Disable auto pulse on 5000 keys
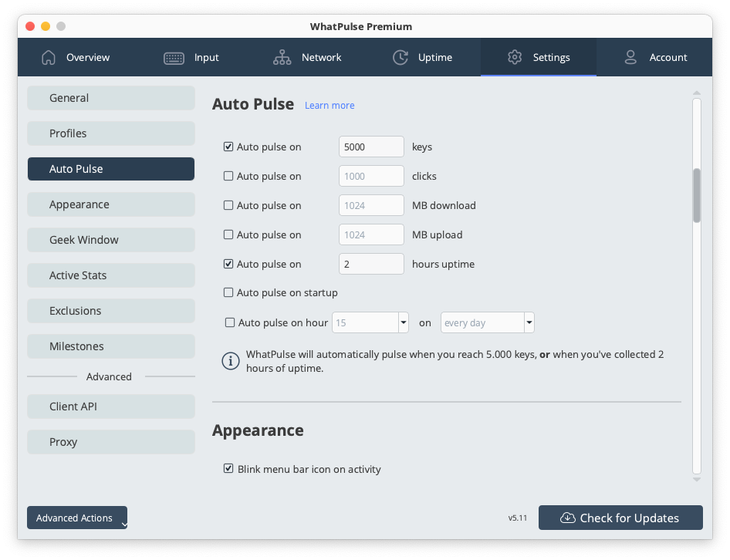The width and height of the screenshot is (730, 560). tap(228, 147)
